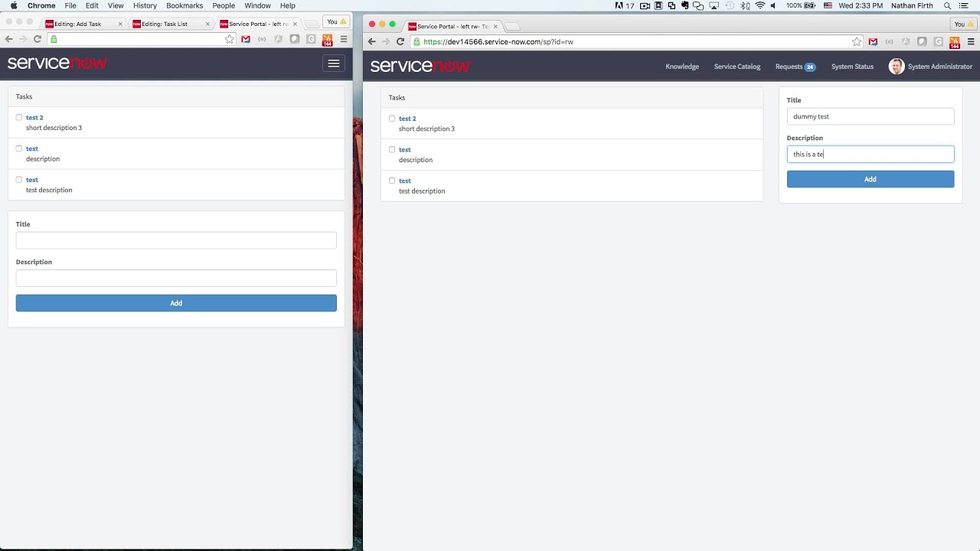The height and width of the screenshot is (551, 980).
Task: Click the address bar in the left window
Action: pyautogui.click(x=142, y=39)
